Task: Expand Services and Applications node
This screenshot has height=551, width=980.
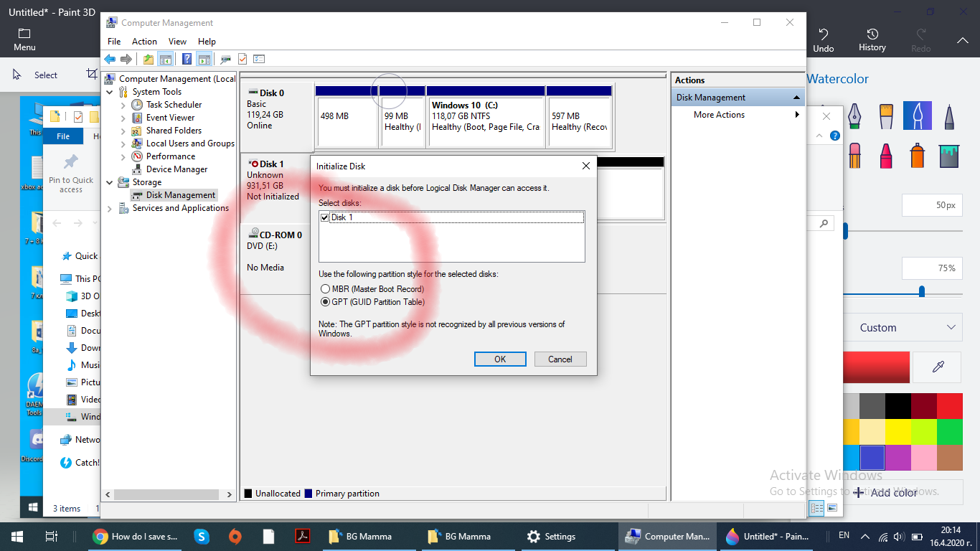Action: coord(110,209)
